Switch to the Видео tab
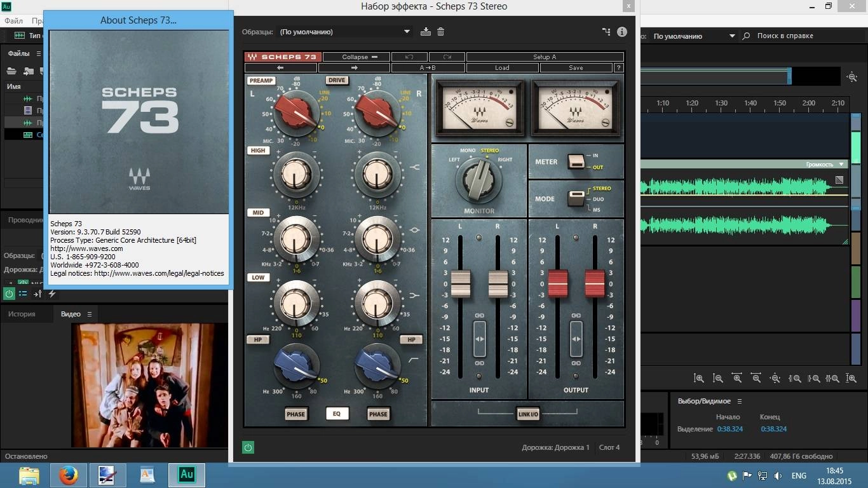 tap(71, 314)
